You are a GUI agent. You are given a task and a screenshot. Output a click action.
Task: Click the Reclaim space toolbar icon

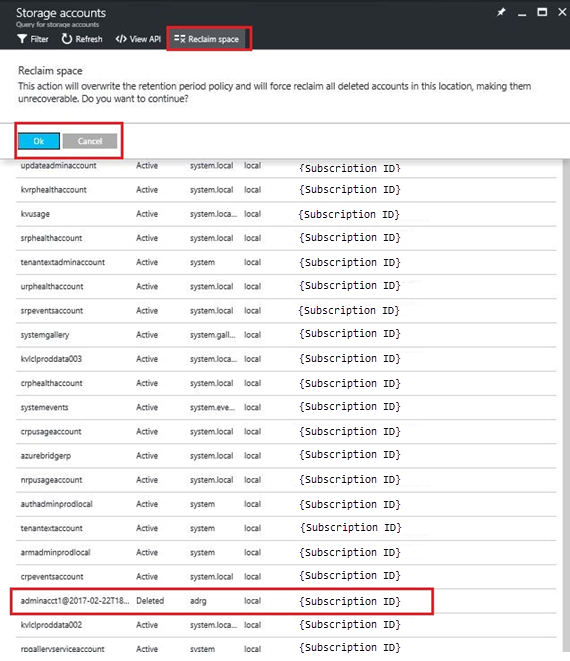click(x=180, y=39)
